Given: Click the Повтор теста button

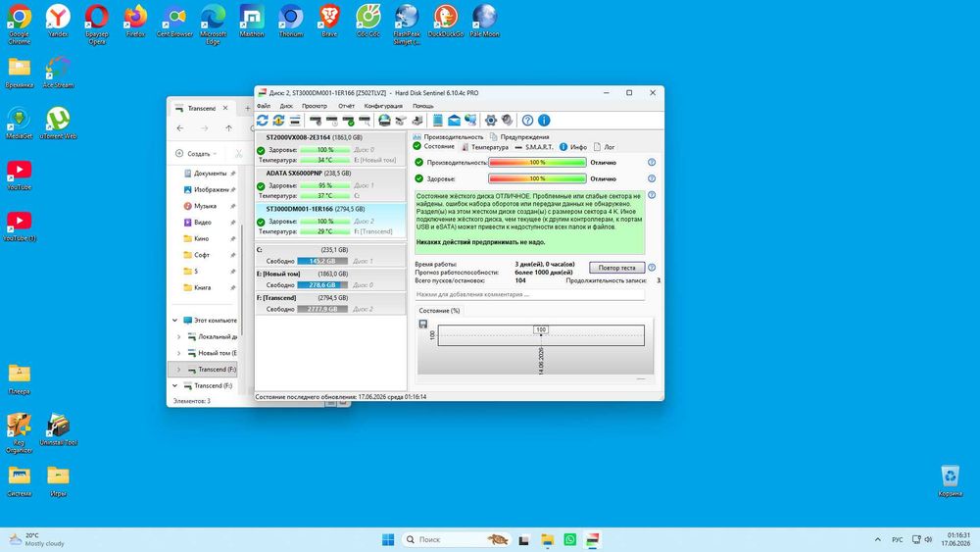Looking at the screenshot, I should coord(616,268).
